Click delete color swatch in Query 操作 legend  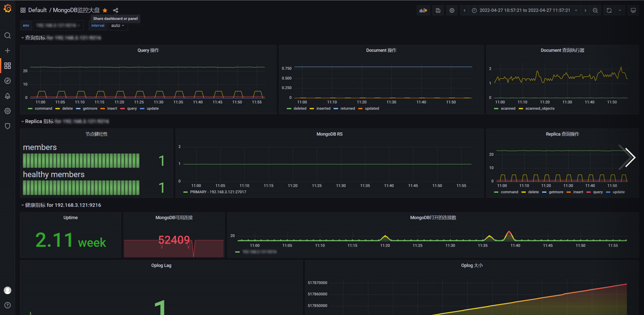(x=58, y=109)
